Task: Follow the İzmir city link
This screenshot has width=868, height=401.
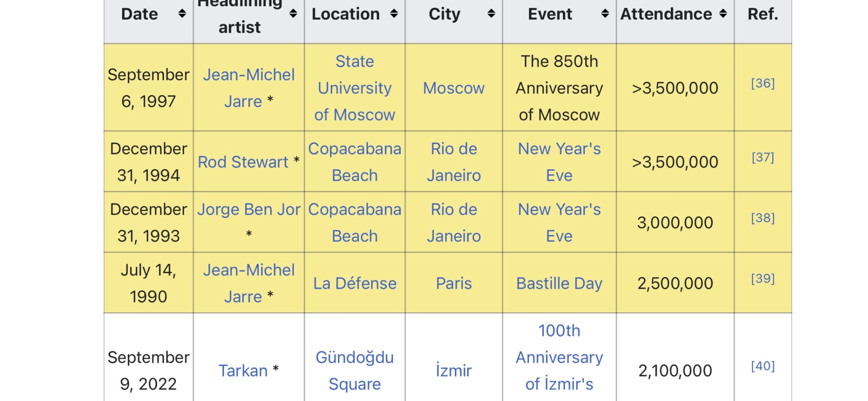Action: (x=453, y=371)
